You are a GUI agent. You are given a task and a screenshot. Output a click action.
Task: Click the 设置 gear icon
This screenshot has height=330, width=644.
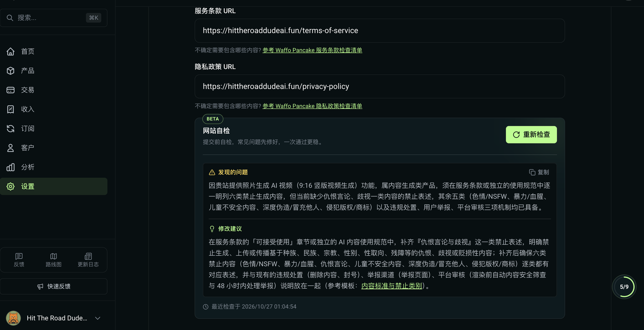(x=11, y=186)
